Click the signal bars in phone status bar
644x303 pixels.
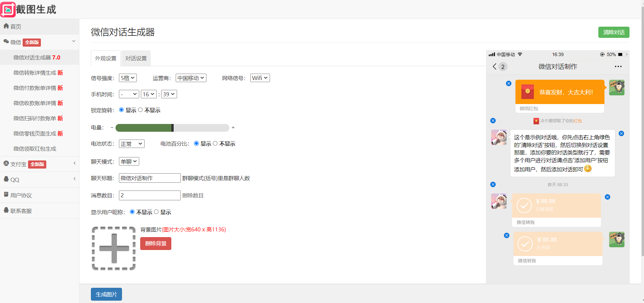492,54
